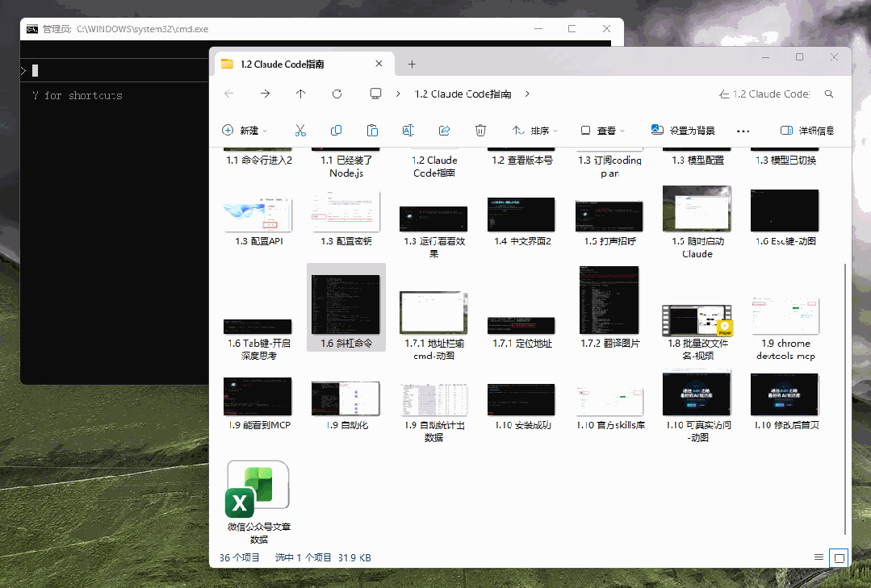Viewport: 871px width, 588px height.
Task: Click the cmd.exe window title bar
Action: pos(321,29)
